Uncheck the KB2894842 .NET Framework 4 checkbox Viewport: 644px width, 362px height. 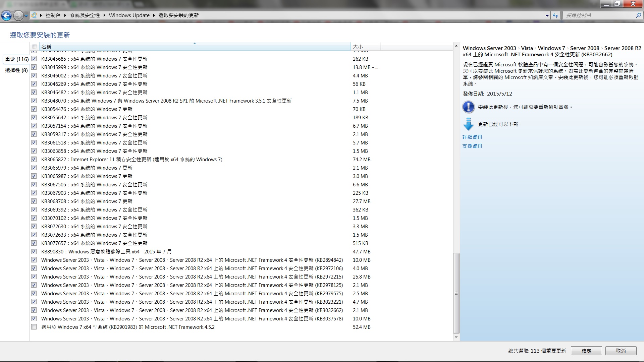click(x=34, y=260)
